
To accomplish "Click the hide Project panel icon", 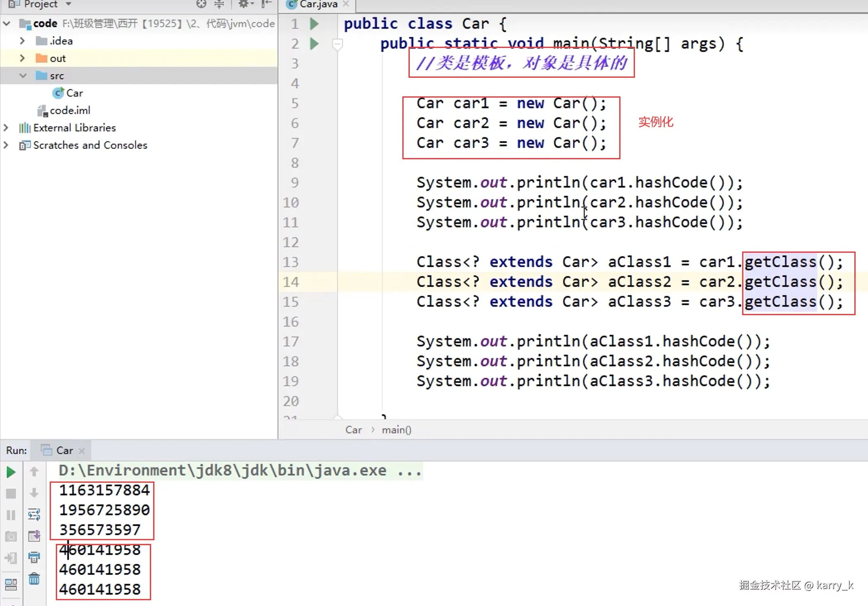I will coord(266,4).
